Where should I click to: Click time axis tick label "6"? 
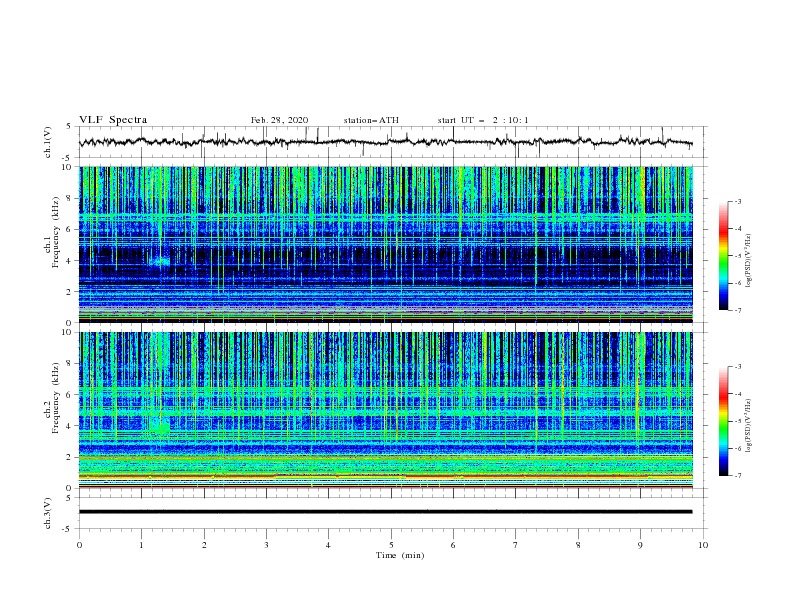pos(453,545)
